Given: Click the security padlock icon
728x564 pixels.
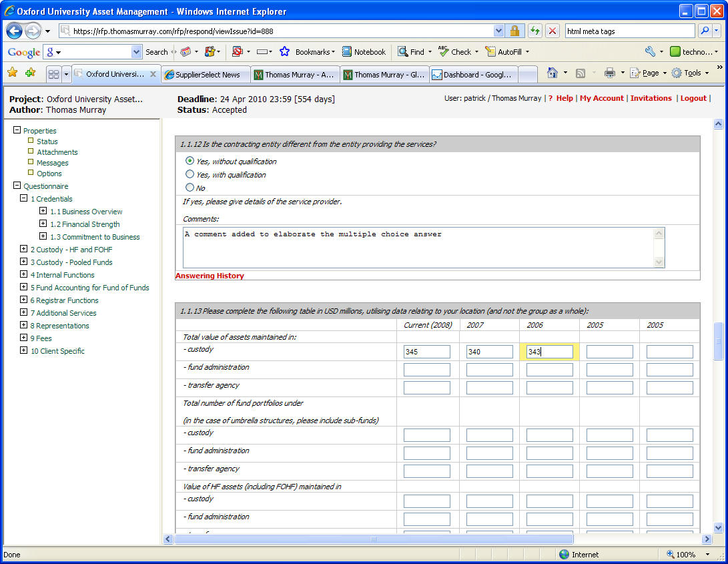Looking at the screenshot, I should [x=514, y=31].
